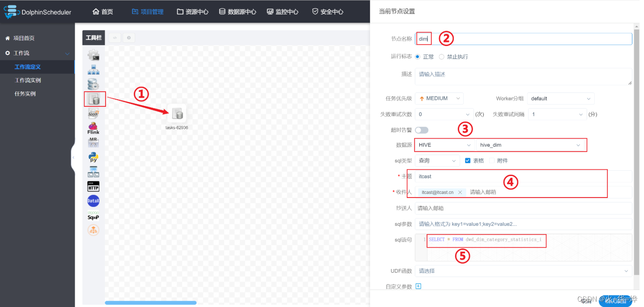The height and width of the screenshot is (307, 644).
Task: Select the MR task icon
Action: [94, 143]
